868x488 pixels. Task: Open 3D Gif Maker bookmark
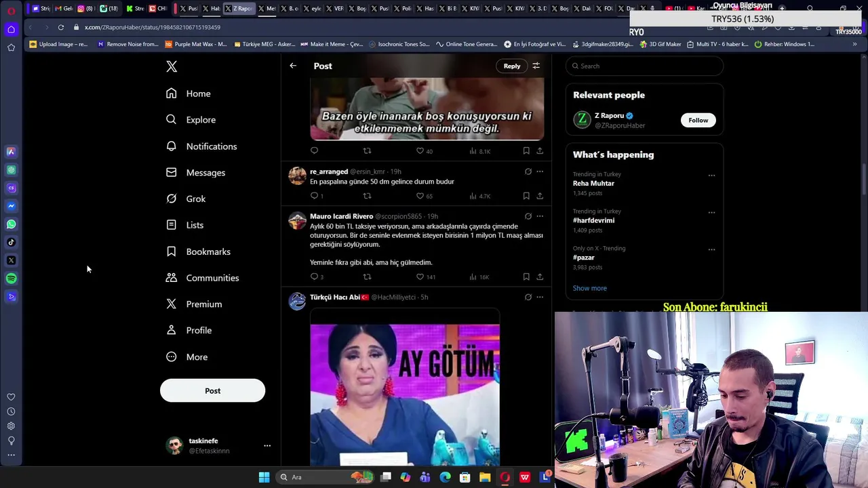tap(660, 44)
